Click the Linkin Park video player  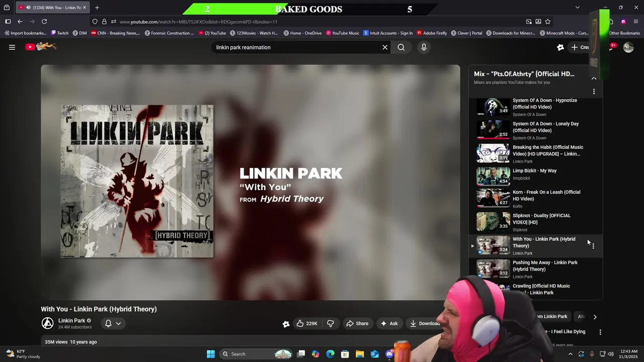coord(251,182)
